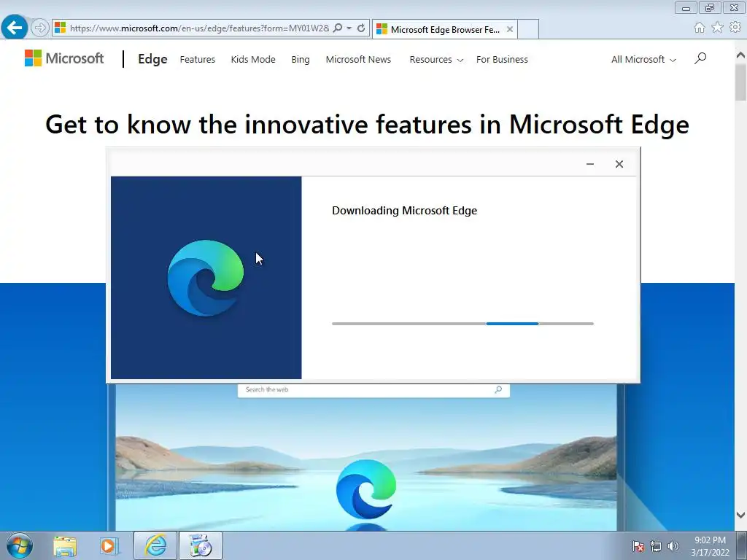
Task: Open the Features menu item
Action: (197, 60)
